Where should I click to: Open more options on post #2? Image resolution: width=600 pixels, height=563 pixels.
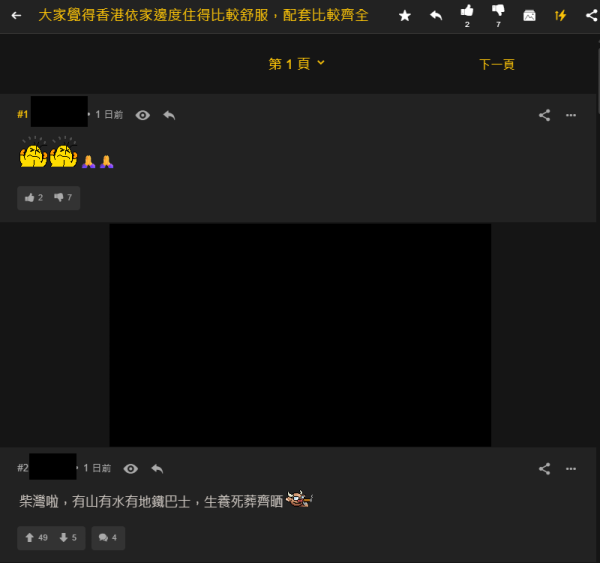tap(571, 468)
